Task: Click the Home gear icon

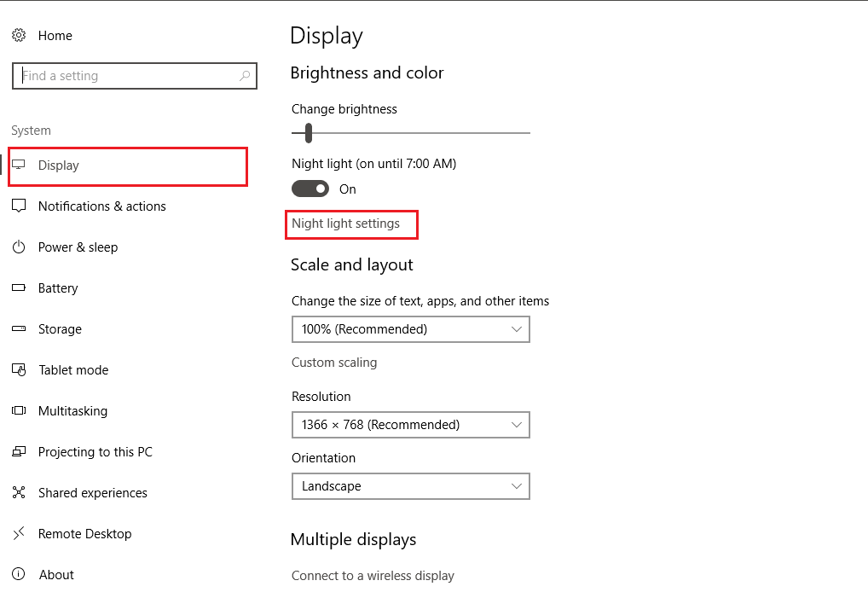Action: [19, 36]
